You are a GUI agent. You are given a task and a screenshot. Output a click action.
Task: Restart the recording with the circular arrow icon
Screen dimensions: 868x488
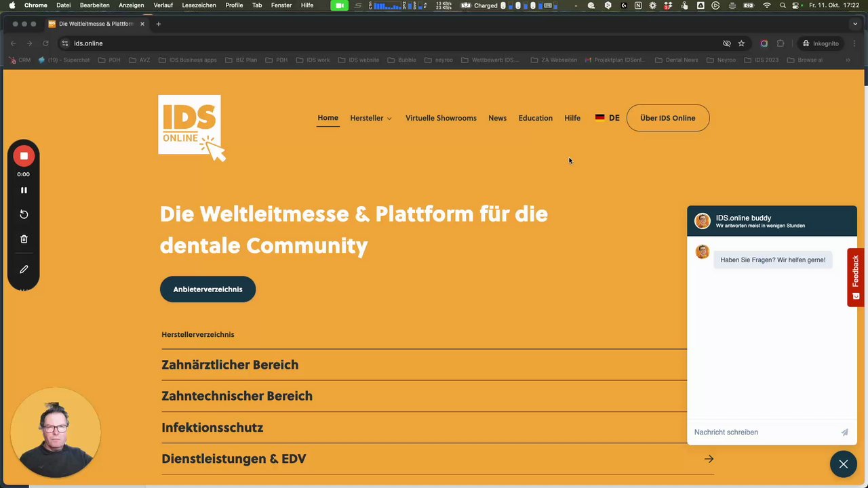point(24,214)
